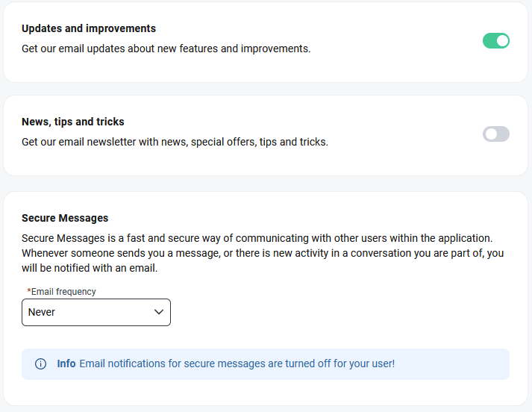Click the "Never" value in Email frequency

[42, 312]
